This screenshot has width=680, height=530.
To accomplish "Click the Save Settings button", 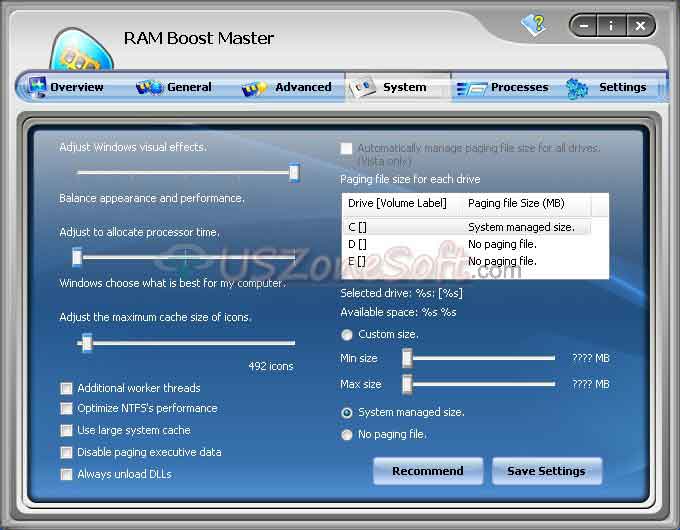I will [x=546, y=471].
